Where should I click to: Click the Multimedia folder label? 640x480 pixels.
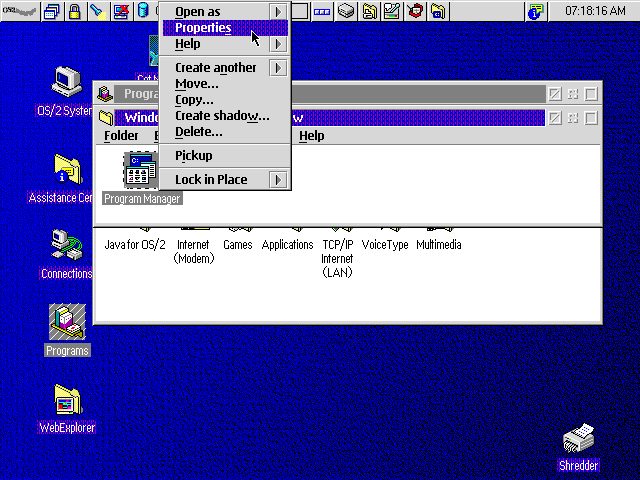tap(439, 244)
